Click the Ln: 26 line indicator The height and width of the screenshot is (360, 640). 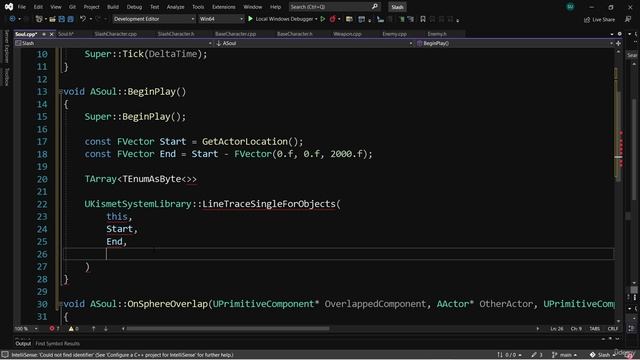click(x=557, y=329)
